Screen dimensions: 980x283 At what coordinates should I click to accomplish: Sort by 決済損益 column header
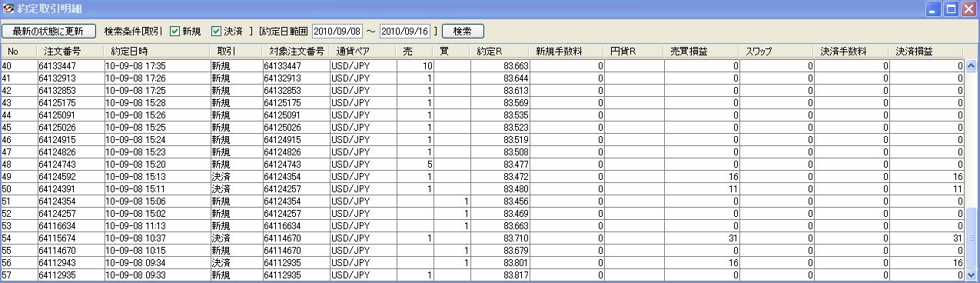pyautogui.click(x=927, y=52)
